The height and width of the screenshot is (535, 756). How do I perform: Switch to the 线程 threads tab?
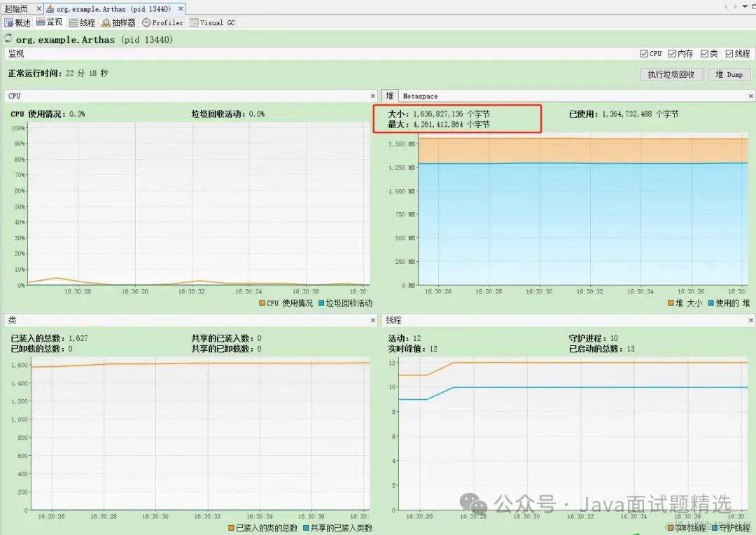pos(82,22)
